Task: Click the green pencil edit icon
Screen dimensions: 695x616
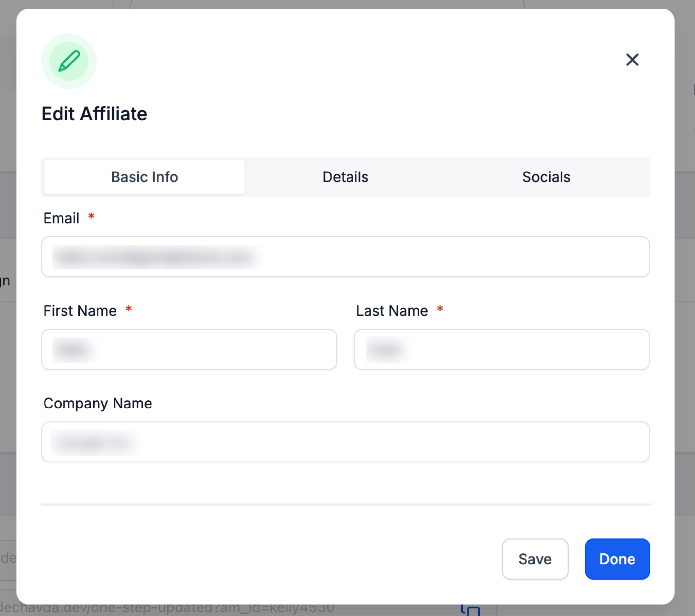Action: pos(69,61)
